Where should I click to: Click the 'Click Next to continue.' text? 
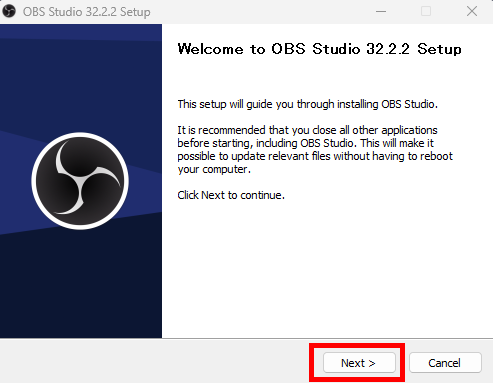point(231,195)
